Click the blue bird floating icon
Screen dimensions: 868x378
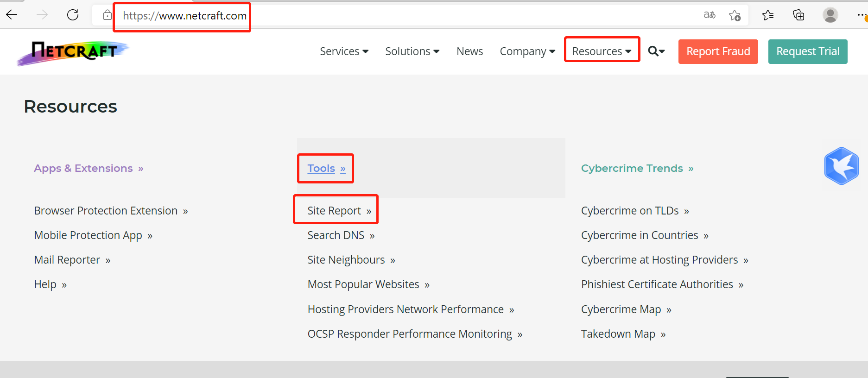point(841,166)
